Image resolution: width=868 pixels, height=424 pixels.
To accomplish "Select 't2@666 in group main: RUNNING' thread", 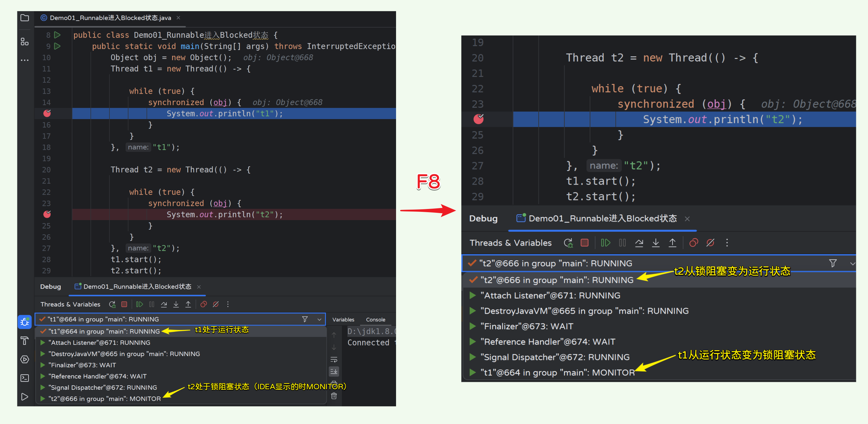I will (x=554, y=280).
